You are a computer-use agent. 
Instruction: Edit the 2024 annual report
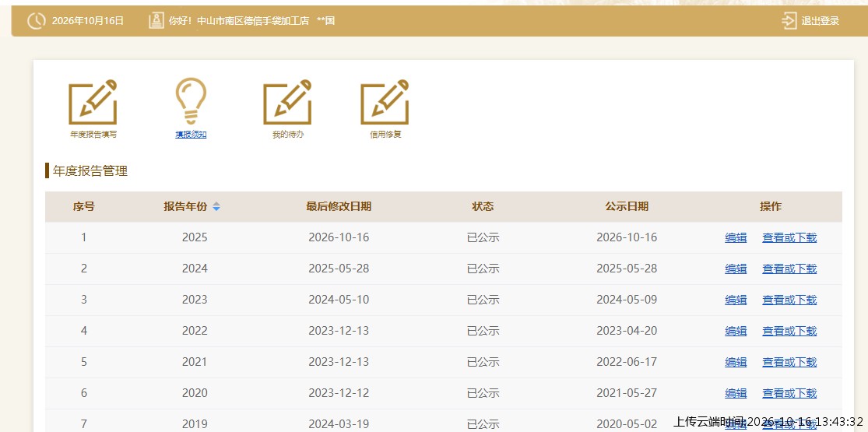click(736, 269)
